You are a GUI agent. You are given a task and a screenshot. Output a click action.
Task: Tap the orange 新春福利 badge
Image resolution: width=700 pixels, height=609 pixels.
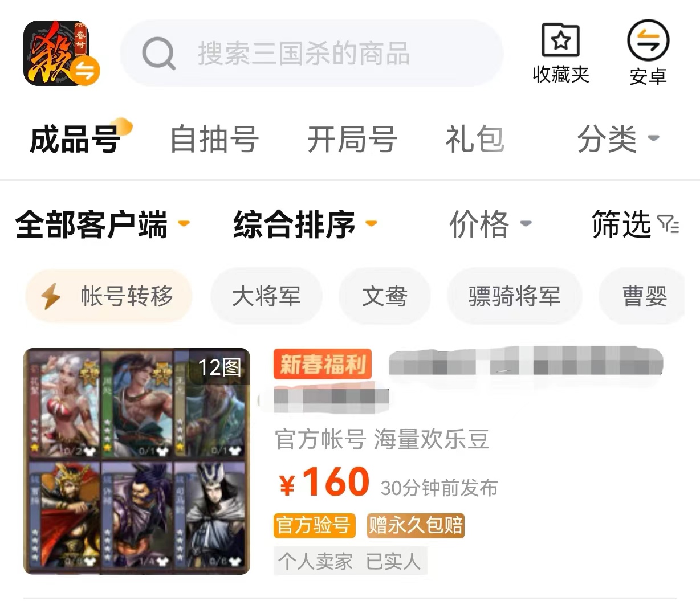tap(323, 364)
